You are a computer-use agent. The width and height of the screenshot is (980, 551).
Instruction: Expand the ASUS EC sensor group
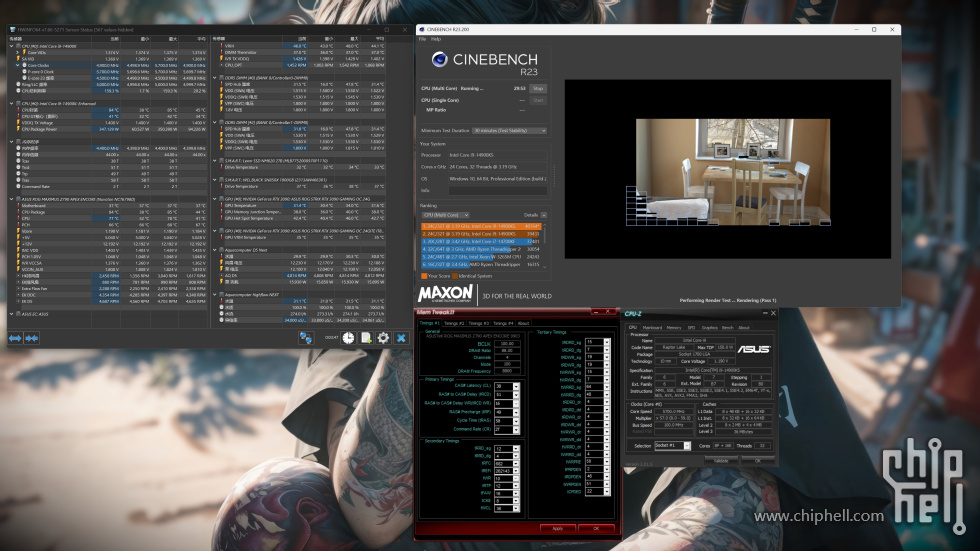click(x=11, y=314)
